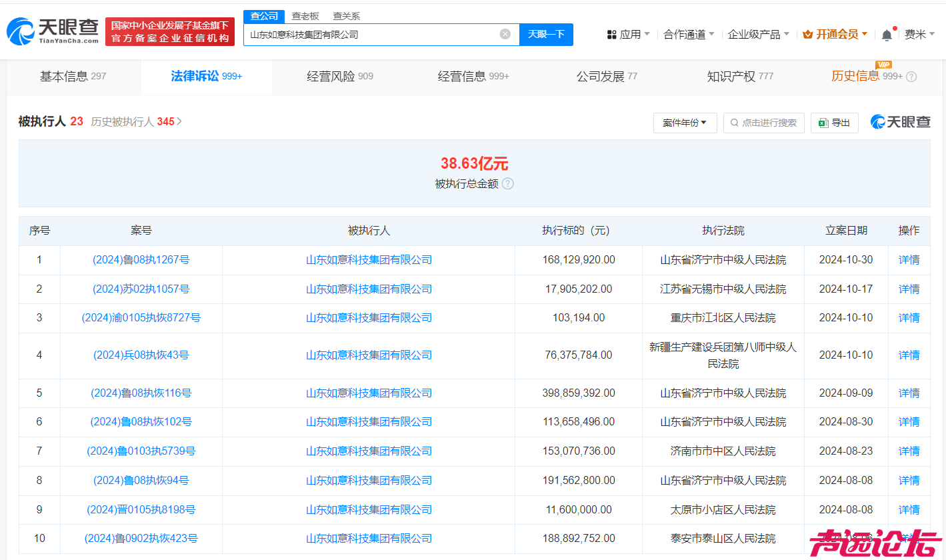
Task: Open case (2024)苏02执1057号
Action: coord(141,289)
